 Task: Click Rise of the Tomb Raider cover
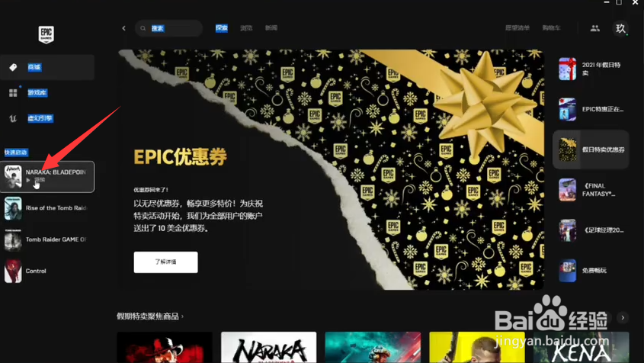coord(13,208)
